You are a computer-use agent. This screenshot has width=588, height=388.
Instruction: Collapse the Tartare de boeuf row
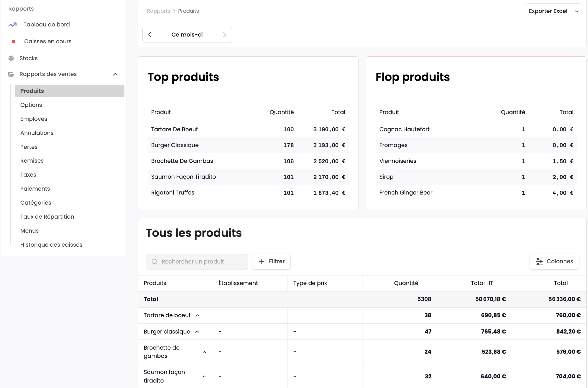pyautogui.click(x=198, y=315)
